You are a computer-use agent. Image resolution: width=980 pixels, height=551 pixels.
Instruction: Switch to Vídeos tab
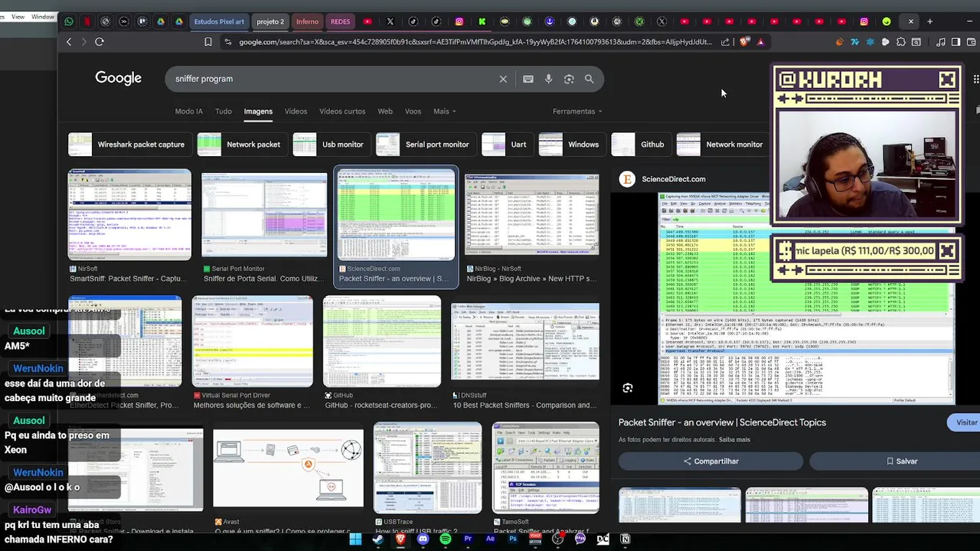(296, 112)
